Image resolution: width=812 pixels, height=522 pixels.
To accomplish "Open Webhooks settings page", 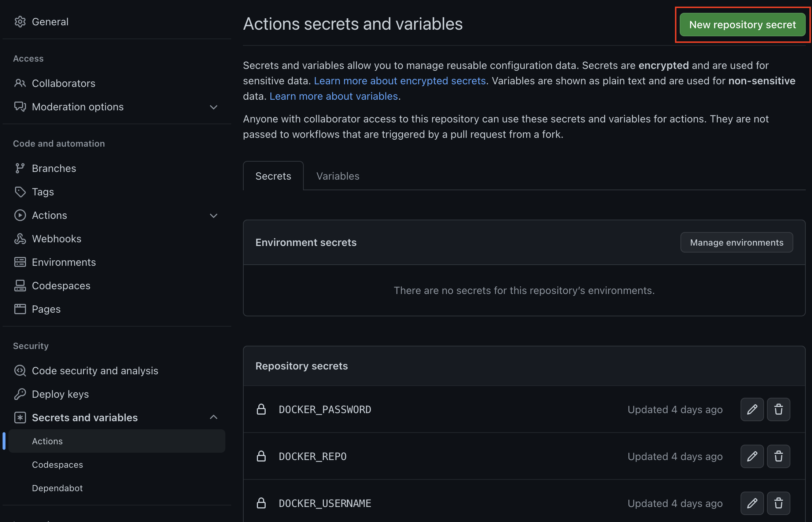I will point(56,239).
